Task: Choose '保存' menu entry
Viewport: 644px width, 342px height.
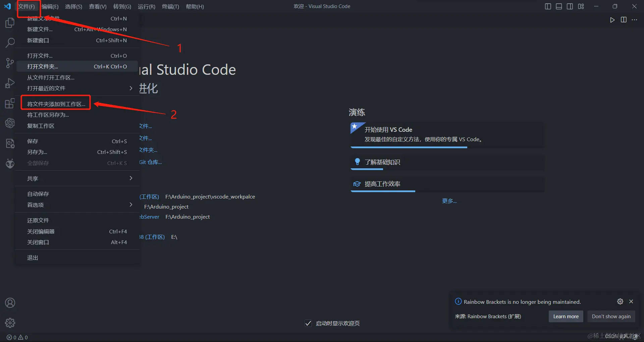Action: click(77, 141)
